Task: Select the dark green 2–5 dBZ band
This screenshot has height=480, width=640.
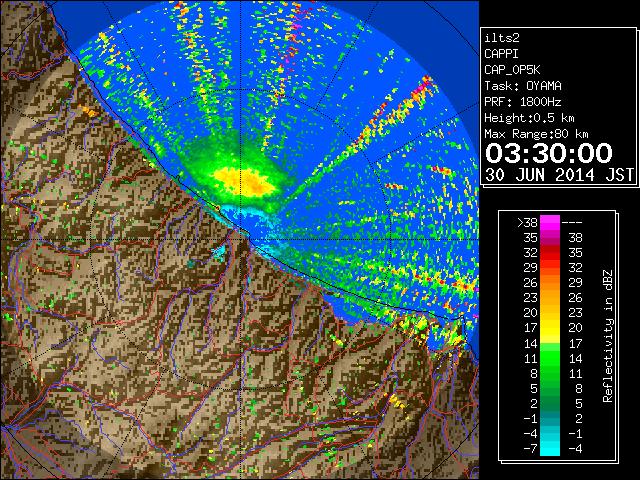Action: pos(550,403)
